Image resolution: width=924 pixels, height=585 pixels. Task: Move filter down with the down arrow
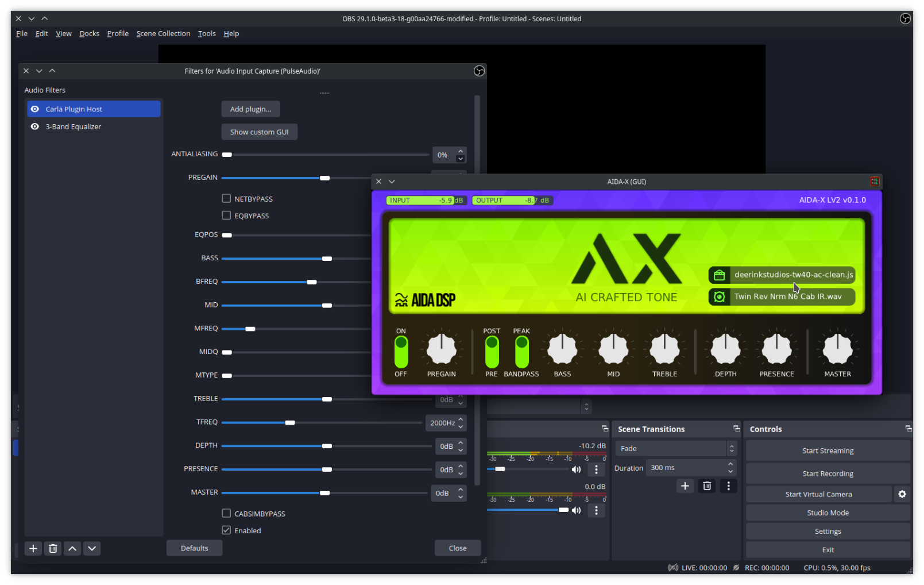pyautogui.click(x=92, y=549)
